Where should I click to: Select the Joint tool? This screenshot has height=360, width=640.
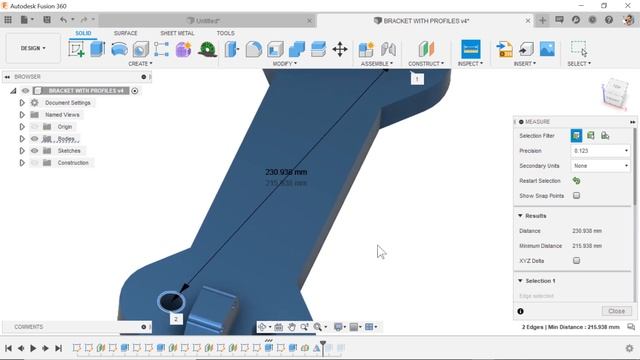388,49
